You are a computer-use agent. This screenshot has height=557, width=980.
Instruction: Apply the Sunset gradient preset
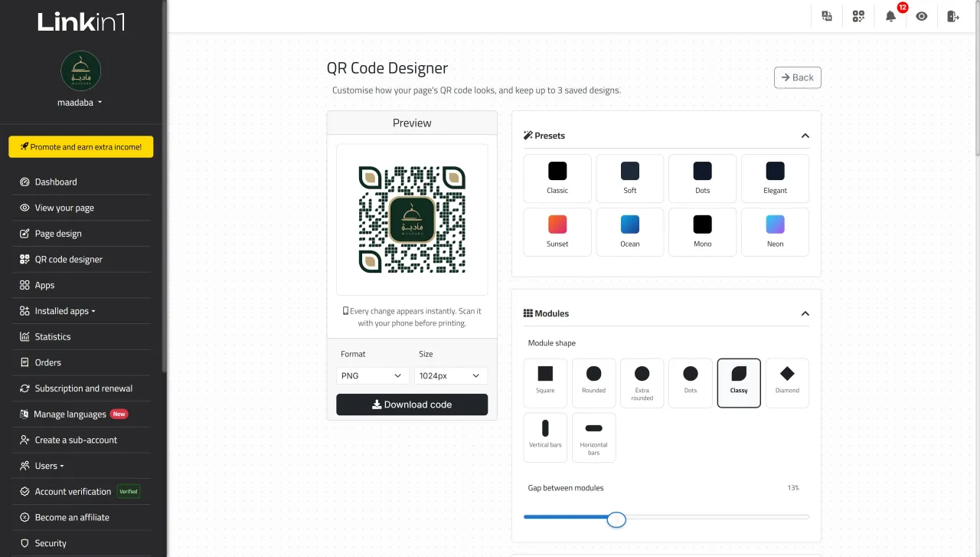point(557,232)
